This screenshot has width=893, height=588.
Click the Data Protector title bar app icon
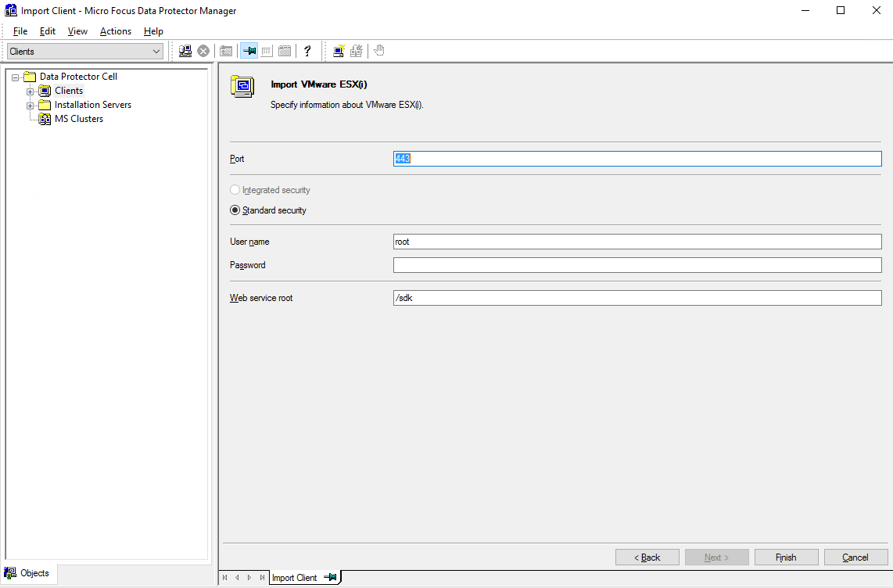point(10,10)
